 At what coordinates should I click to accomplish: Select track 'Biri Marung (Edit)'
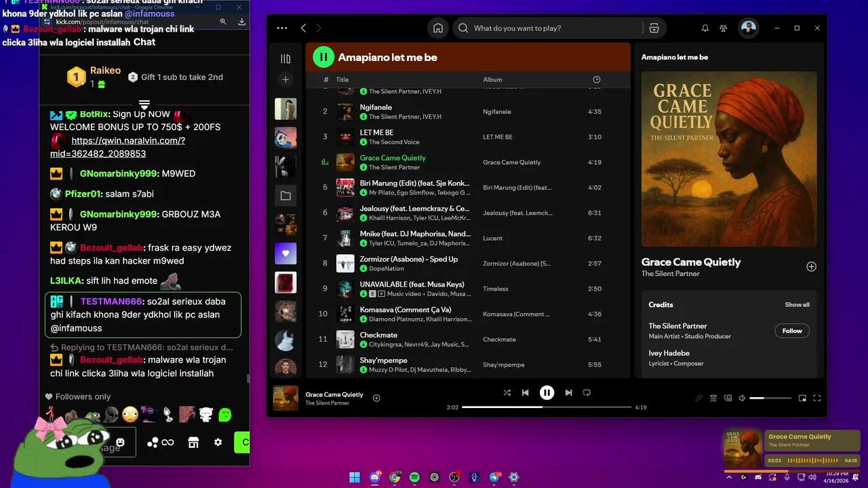point(414,183)
